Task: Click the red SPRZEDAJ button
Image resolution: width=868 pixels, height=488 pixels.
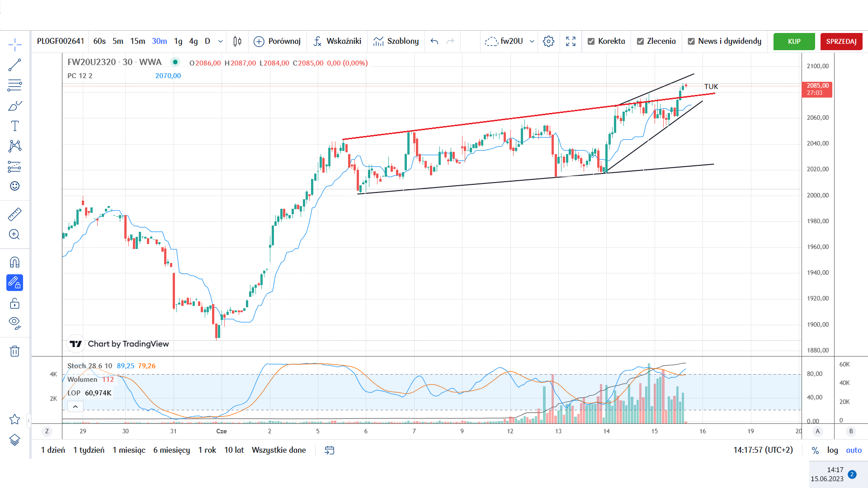Action: pos(841,42)
